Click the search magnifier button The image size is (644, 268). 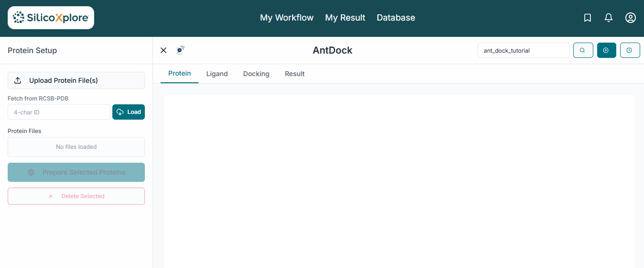pos(583,50)
